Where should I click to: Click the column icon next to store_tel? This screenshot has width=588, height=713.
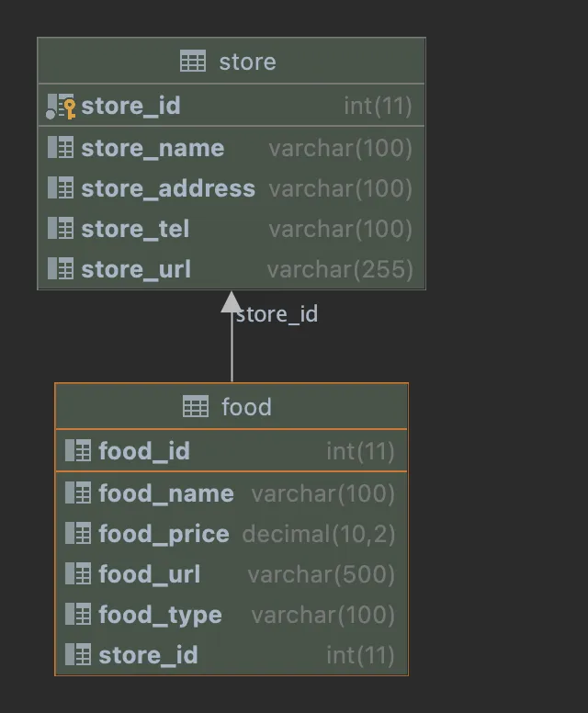click(x=61, y=228)
